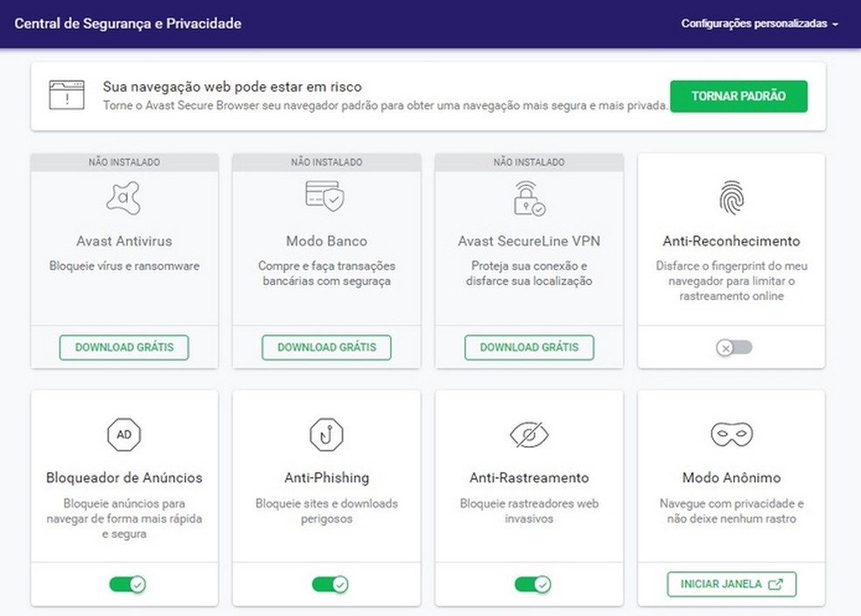Viewport: 861px width, 616px height.
Task: Click the browser warning icon in banner
Action: tap(67, 94)
